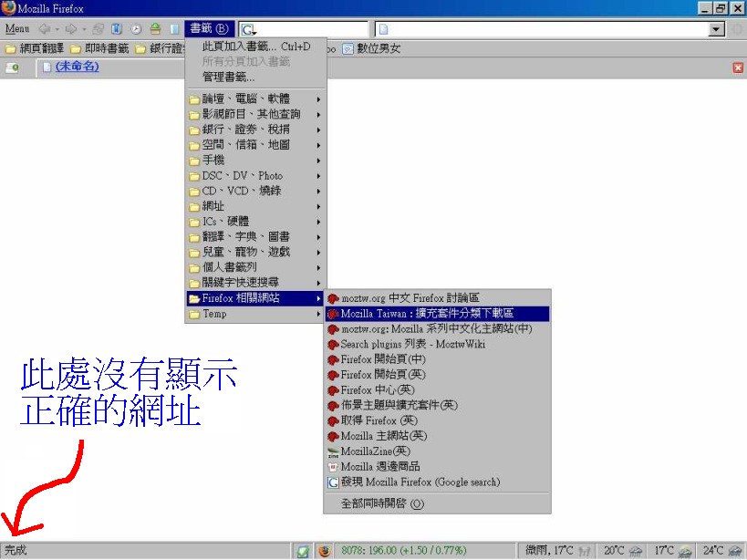The image size is (747, 560).
Task: Close current tab with red X button
Action: point(738,67)
